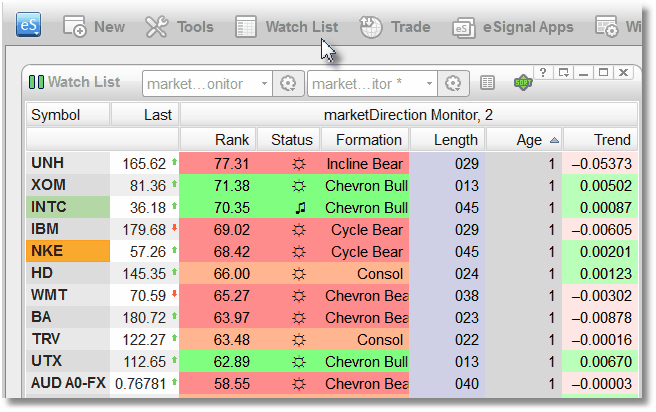Click the Trade globe icon
The width and height of the screenshot is (656, 412).
pos(371,27)
